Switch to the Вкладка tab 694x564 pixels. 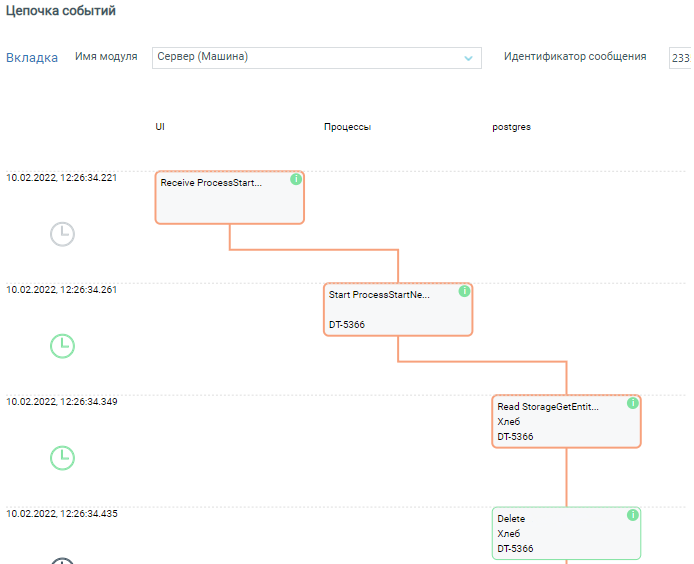pyautogui.click(x=32, y=57)
